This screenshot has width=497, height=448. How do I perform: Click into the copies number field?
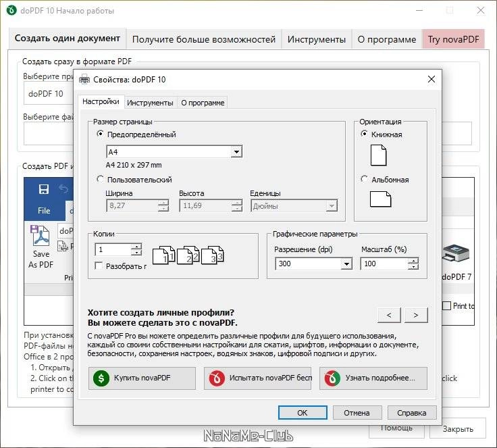pos(113,250)
